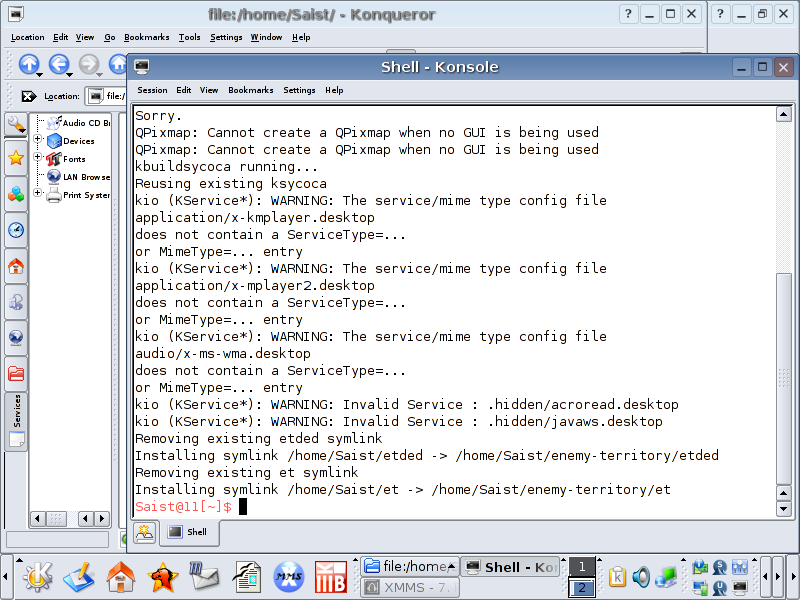Click the New Session icon in Konsole
Image resolution: width=800 pixels, height=600 pixels.
[x=145, y=532]
